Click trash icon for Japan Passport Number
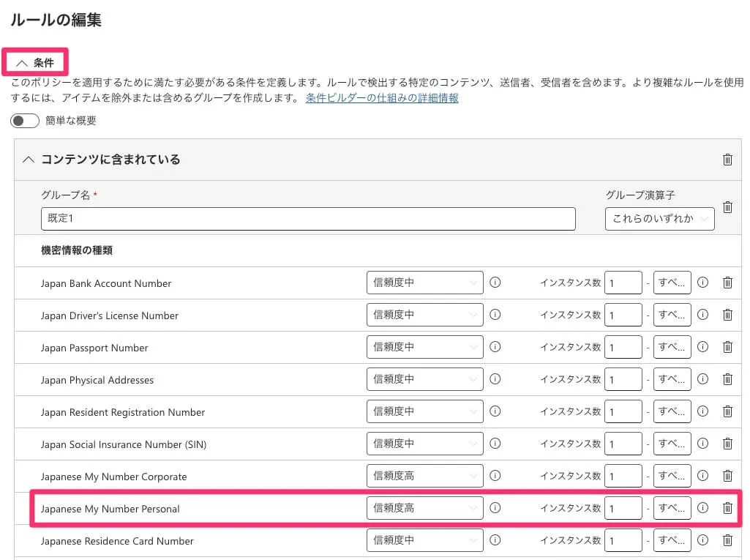 click(727, 347)
